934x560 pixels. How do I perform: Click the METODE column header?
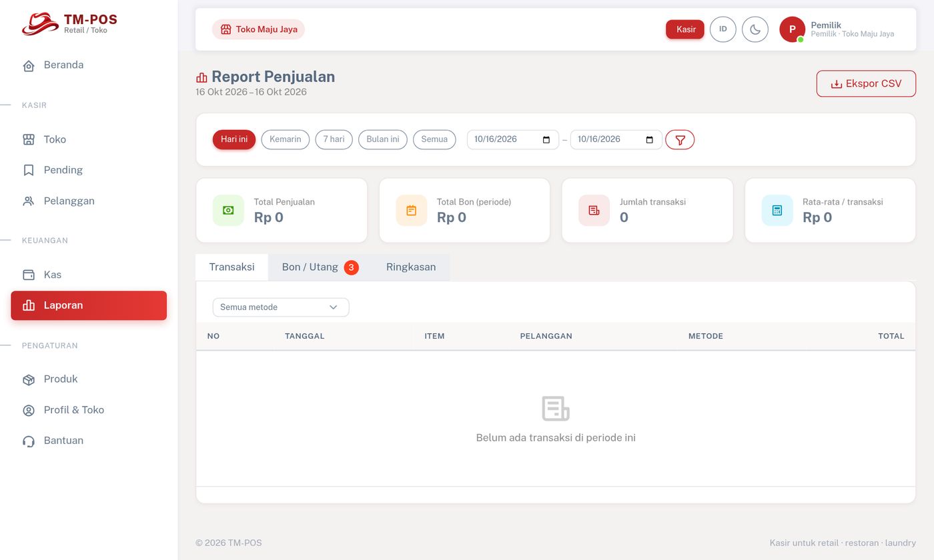[706, 336]
